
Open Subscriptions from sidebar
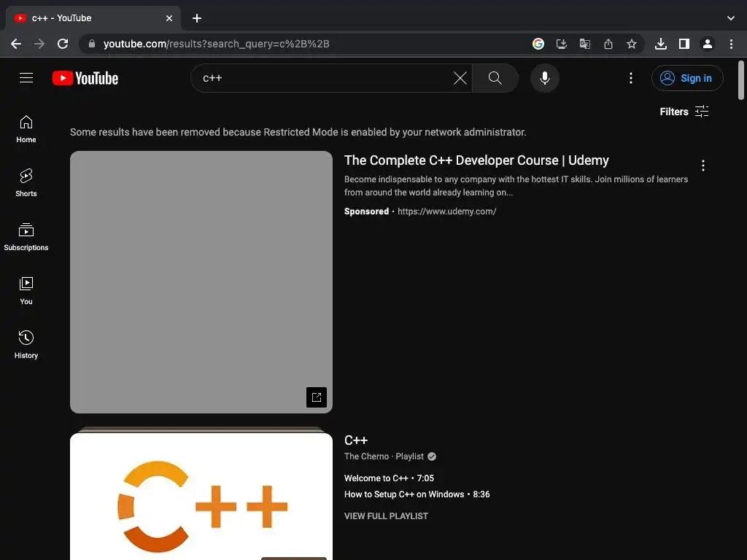[26, 237]
